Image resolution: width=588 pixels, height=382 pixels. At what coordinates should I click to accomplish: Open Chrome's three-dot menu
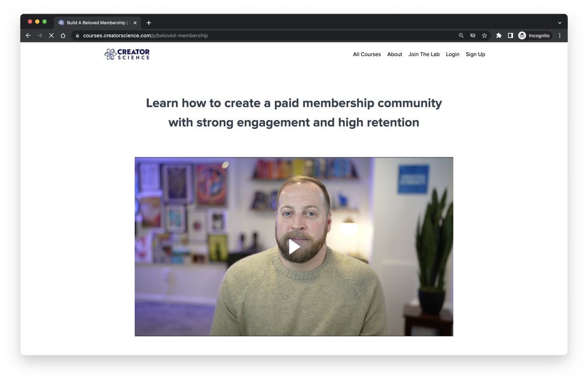click(560, 35)
